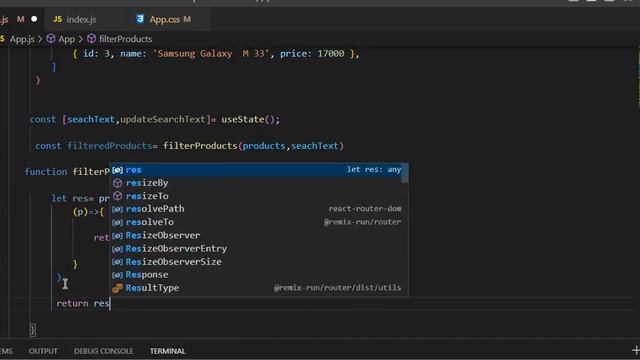Accept the 'res' autocomplete suggestion

(259, 170)
